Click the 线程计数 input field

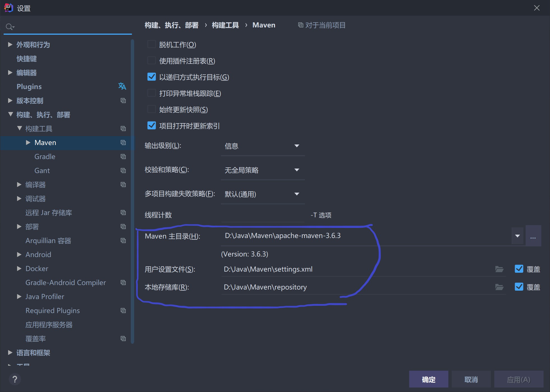[x=263, y=215]
